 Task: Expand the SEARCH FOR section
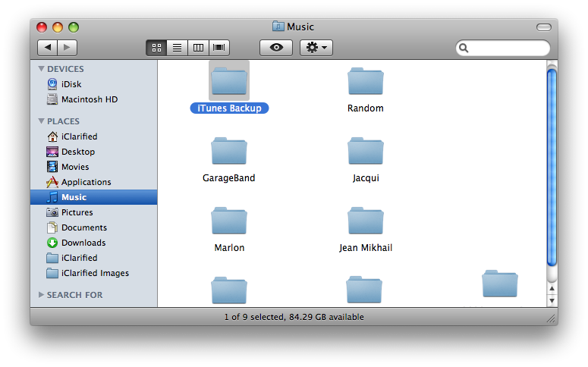(41, 295)
